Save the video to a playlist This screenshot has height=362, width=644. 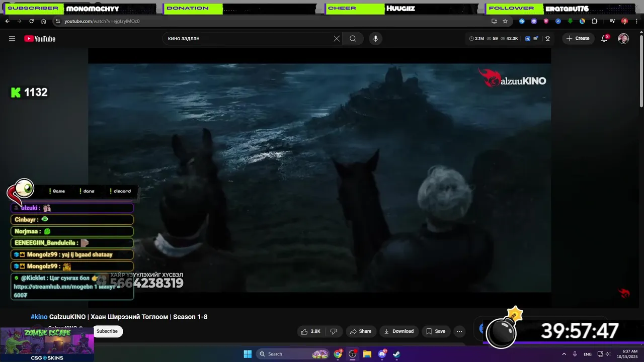(435, 331)
